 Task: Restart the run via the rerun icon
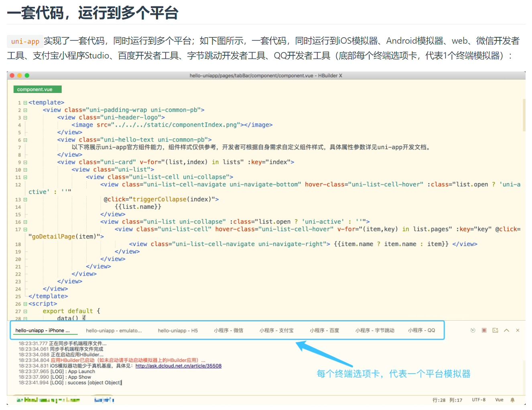click(473, 330)
